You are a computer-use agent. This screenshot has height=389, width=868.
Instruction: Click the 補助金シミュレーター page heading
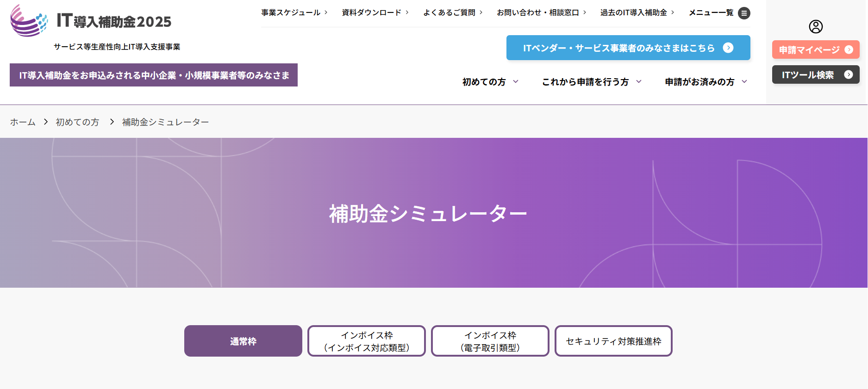(428, 214)
